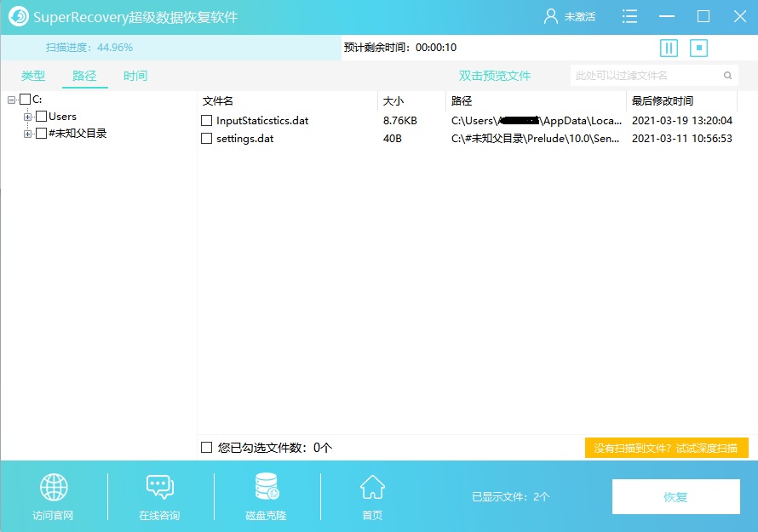Check the #未知父目录 folder checkbox
The image size is (758, 532).
42,134
